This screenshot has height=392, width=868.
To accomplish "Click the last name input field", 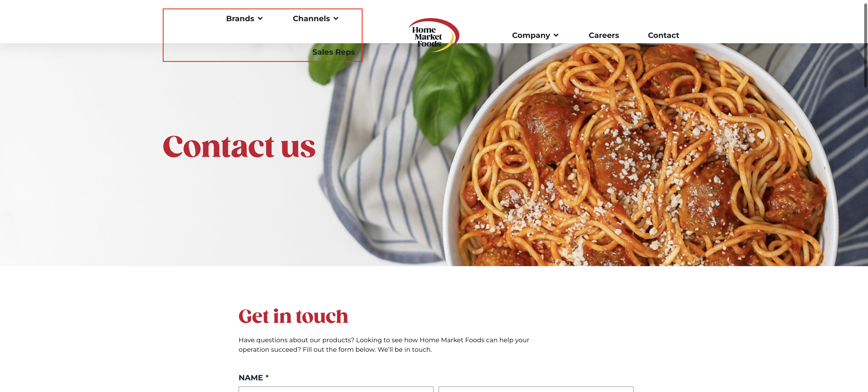I will pyautogui.click(x=536, y=389).
